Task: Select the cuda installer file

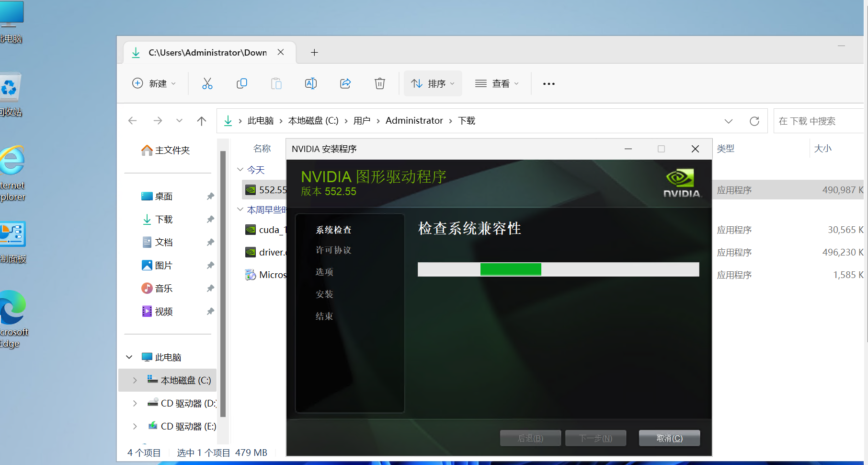Action: (x=265, y=230)
